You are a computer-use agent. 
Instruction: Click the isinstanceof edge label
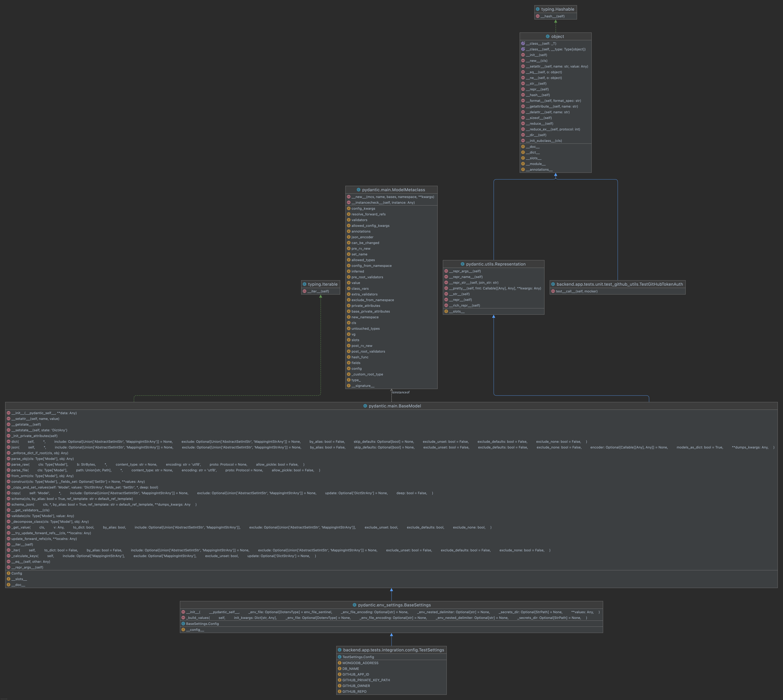tap(401, 392)
